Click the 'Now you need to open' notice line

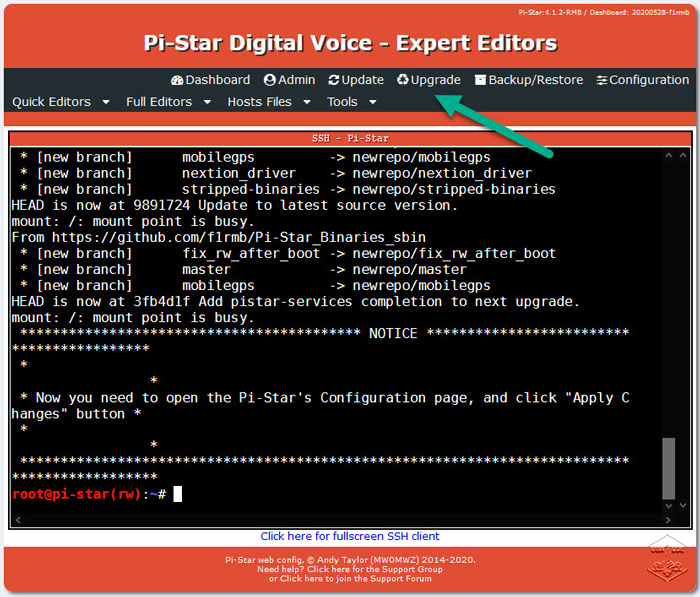pyautogui.click(x=321, y=406)
